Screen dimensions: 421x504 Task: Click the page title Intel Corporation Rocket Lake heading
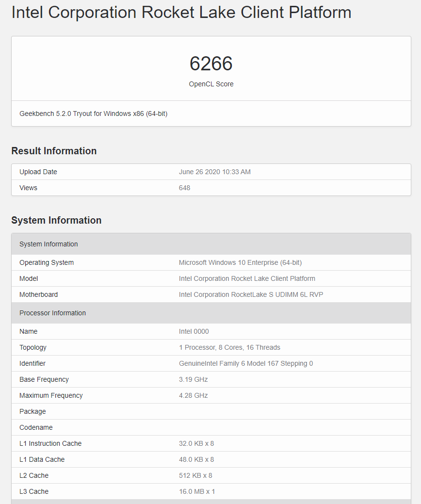[181, 13]
